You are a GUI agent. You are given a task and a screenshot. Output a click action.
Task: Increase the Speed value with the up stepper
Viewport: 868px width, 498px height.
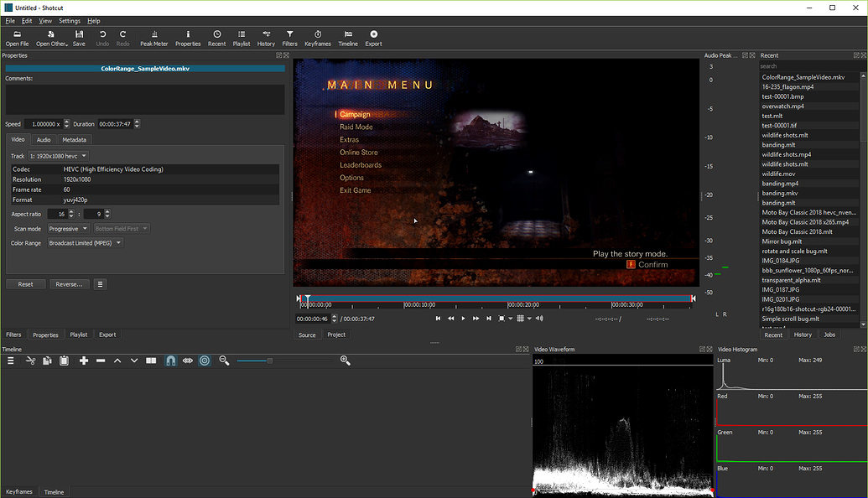tap(67, 122)
